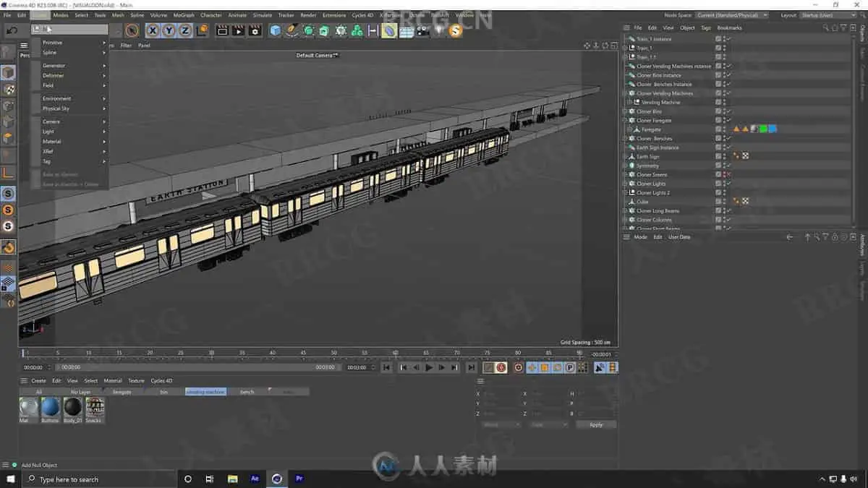Click the Camera object icon
Image resolution: width=868 pixels, height=488 pixels.
[x=423, y=30]
